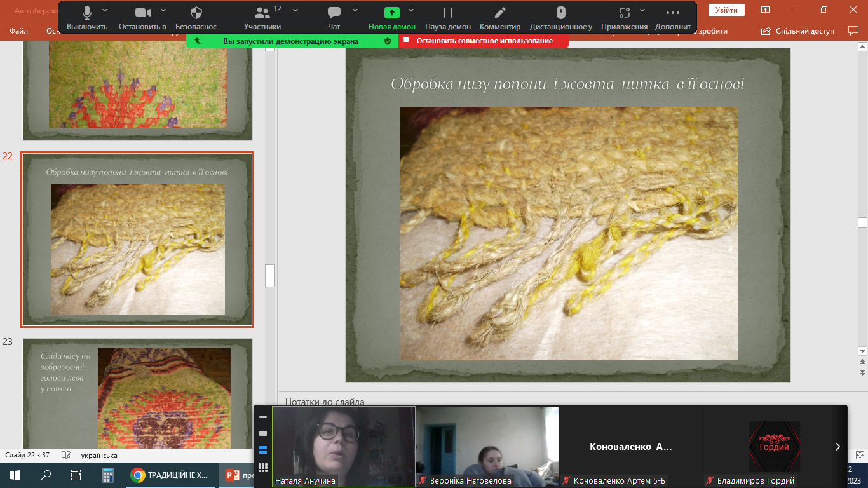
Task: Click українська language indicator
Action: (x=99, y=456)
